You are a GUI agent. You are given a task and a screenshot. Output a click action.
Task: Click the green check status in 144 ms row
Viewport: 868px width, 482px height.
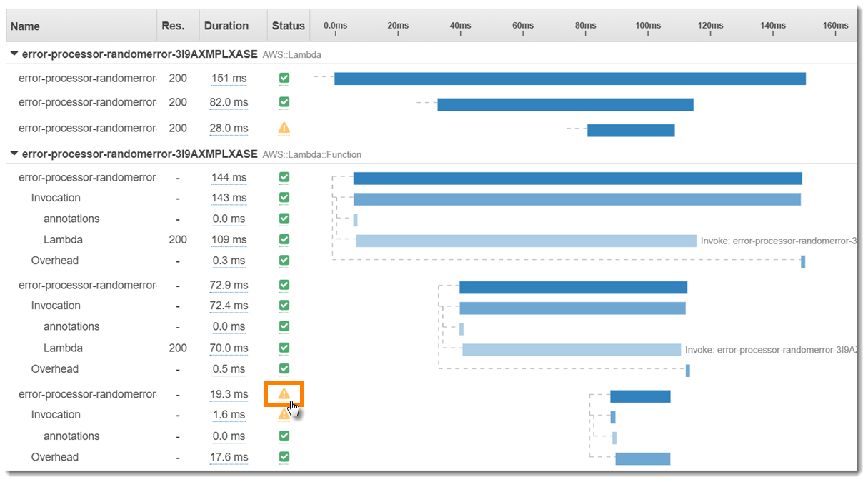click(284, 177)
